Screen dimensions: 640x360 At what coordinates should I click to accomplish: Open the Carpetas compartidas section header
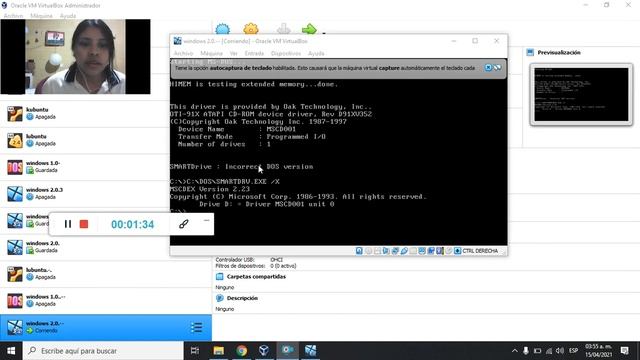(256, 277)
